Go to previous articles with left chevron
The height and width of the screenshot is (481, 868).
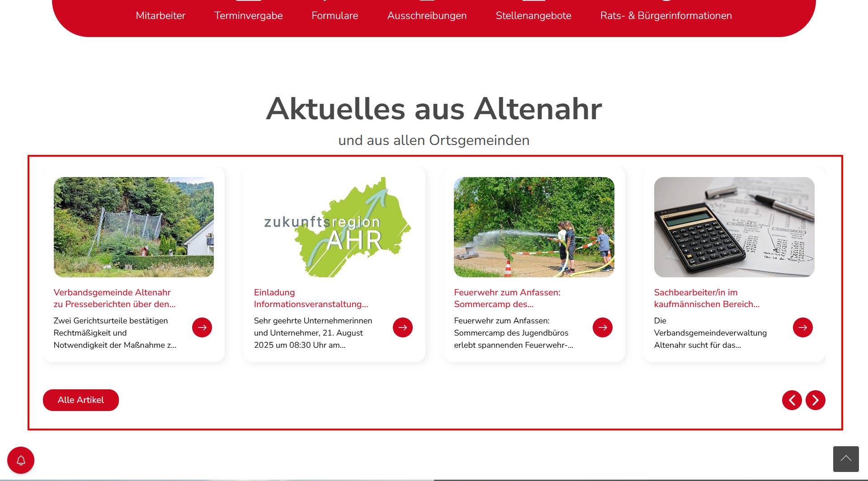coord(792,400)
